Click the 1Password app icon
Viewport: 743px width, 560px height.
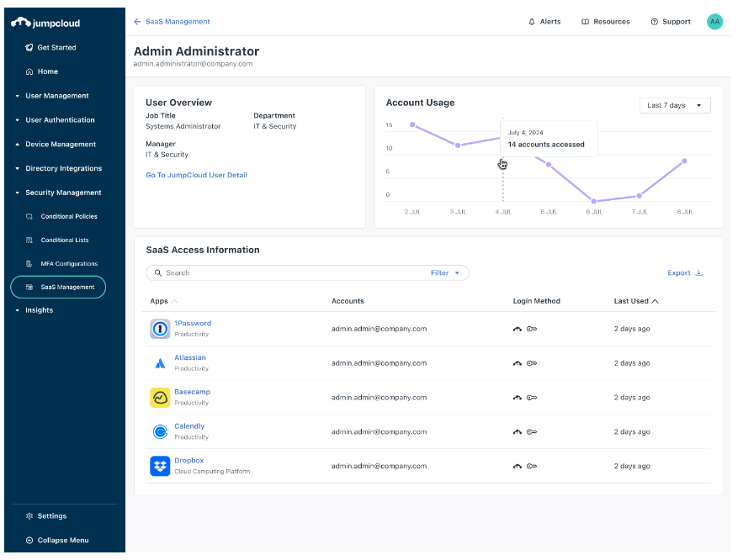160,329
